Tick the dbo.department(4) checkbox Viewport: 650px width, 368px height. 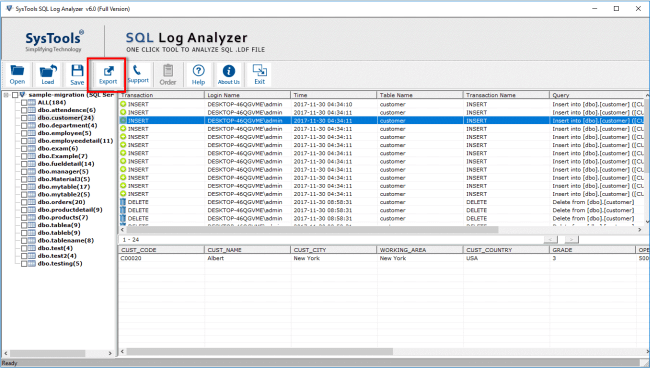(x=24, y=126)
